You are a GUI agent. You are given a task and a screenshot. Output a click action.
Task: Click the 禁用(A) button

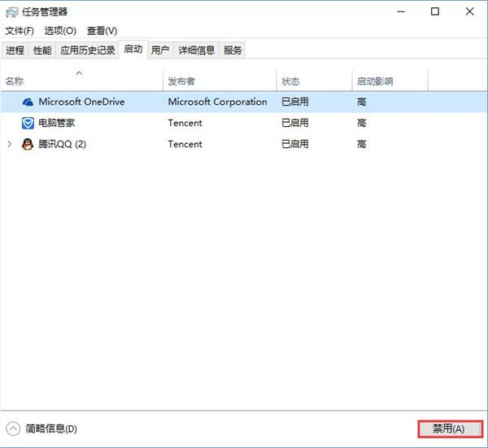tap(450, 429)
